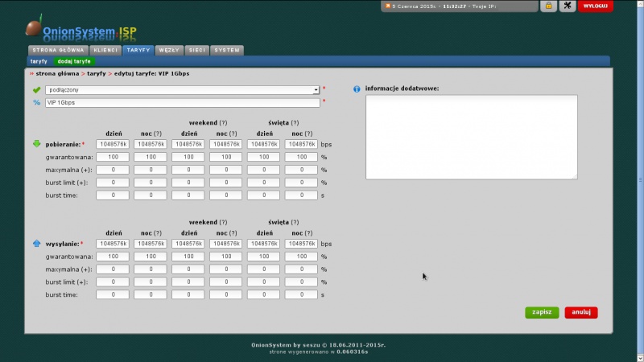
Task: Click pobieranie weekday noc speed field
Action: coord(151,144)
